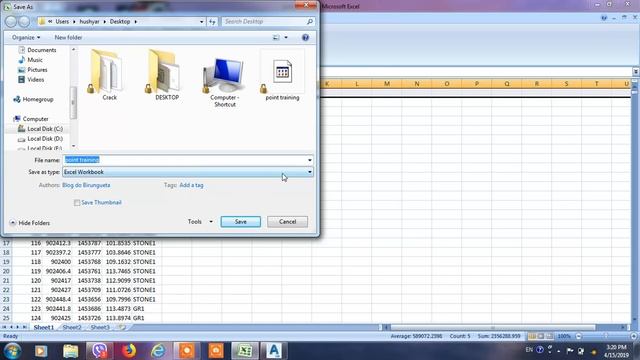
Task: Expand the view options dropdown arrow
Action: pos(286,38)
